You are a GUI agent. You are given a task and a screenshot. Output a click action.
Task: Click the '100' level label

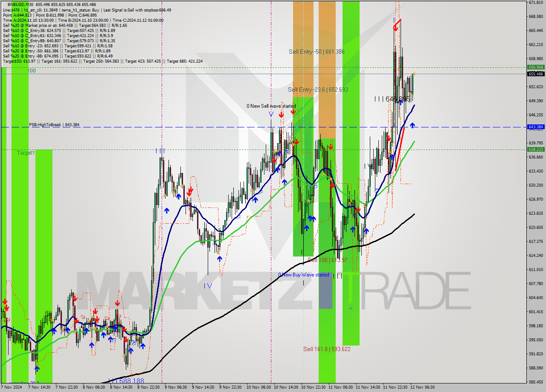[32, 71]
